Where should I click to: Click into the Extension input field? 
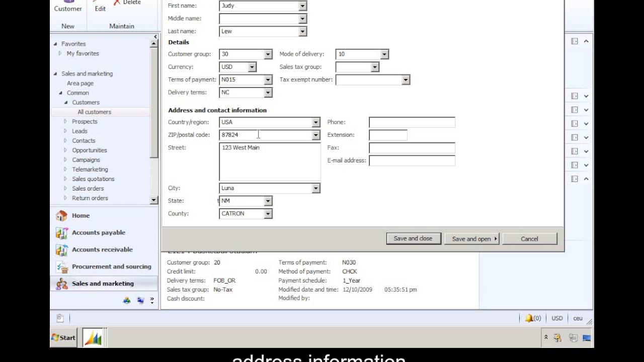[388, 135]
